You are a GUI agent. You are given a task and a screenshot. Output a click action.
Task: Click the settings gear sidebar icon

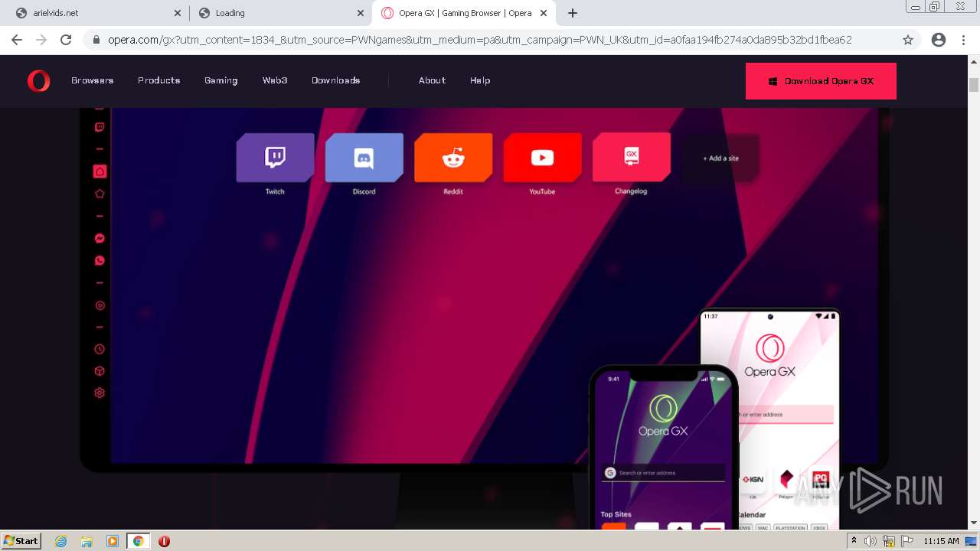pos(100,393)
